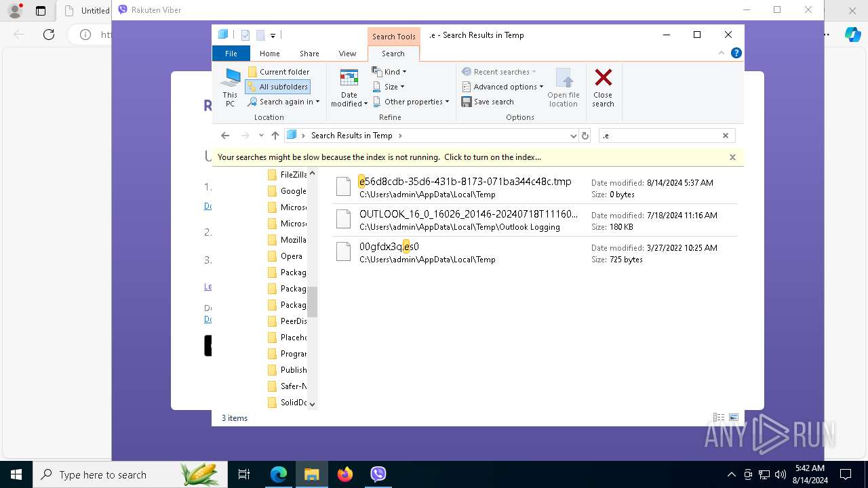The height and width of the screenshot is (488, 868).
Task: Select OUTLOOK_16_0_16026 log file result
Action: tap(535, 220)
